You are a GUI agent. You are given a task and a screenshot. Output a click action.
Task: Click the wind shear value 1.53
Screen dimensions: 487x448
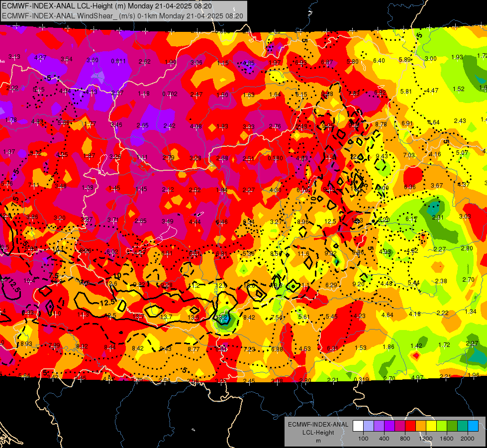tap(361, 348)
